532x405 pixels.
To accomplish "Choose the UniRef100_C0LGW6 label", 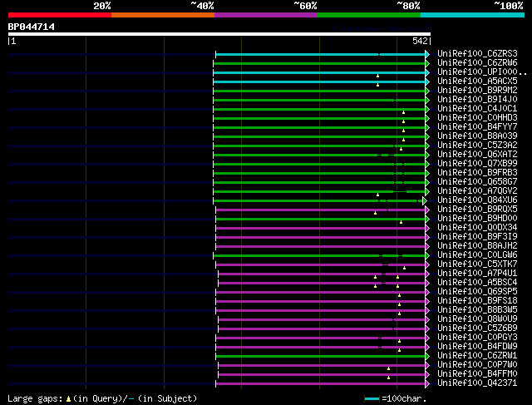I will tap(477, 255).
